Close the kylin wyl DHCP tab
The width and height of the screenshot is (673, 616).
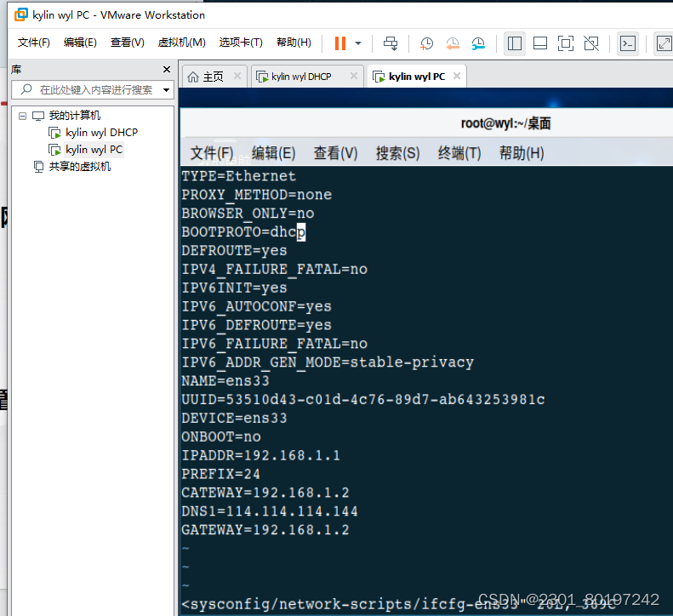pyautogui.click(x=354, y=76)
